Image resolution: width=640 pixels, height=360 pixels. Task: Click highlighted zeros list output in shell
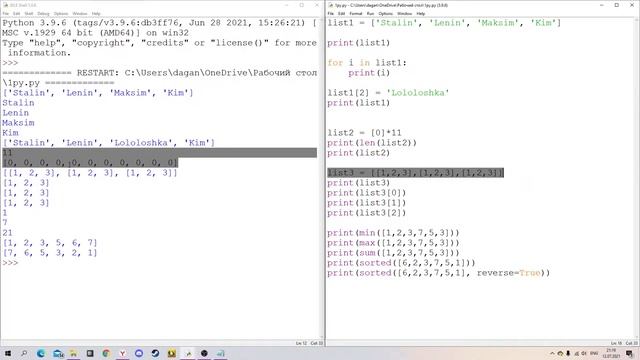[x=90, y=163]
